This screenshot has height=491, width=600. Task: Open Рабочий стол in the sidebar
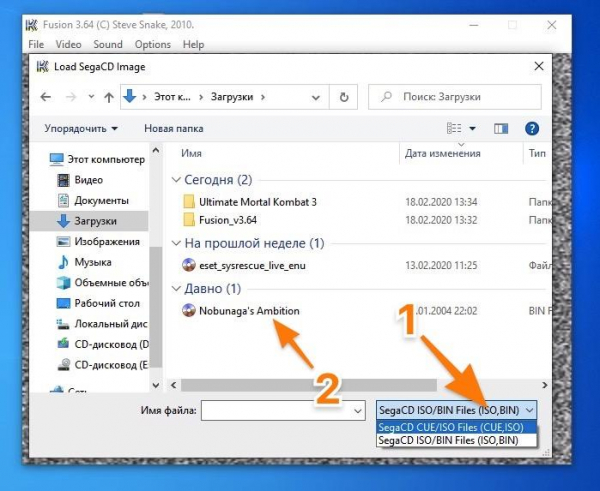pos(98,303)
